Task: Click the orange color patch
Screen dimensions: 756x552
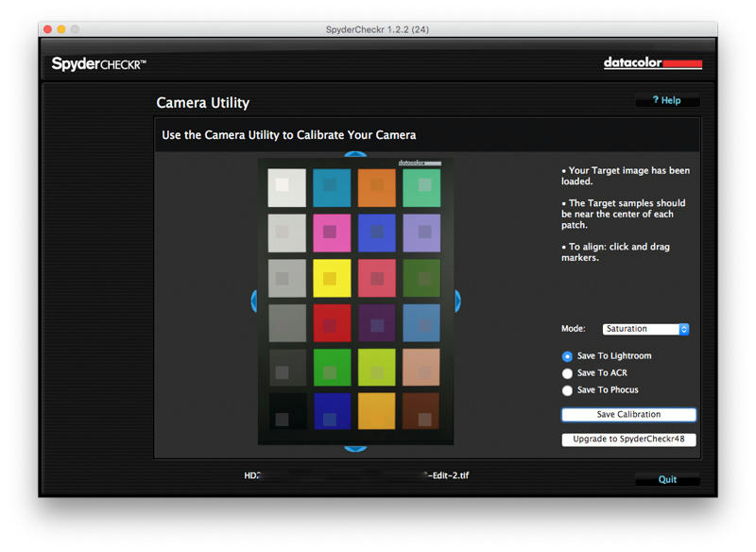Action: (376, 187)
